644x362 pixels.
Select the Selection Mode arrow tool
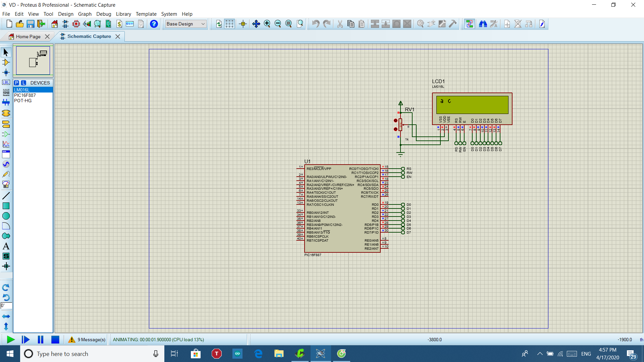tap(6, 52)
